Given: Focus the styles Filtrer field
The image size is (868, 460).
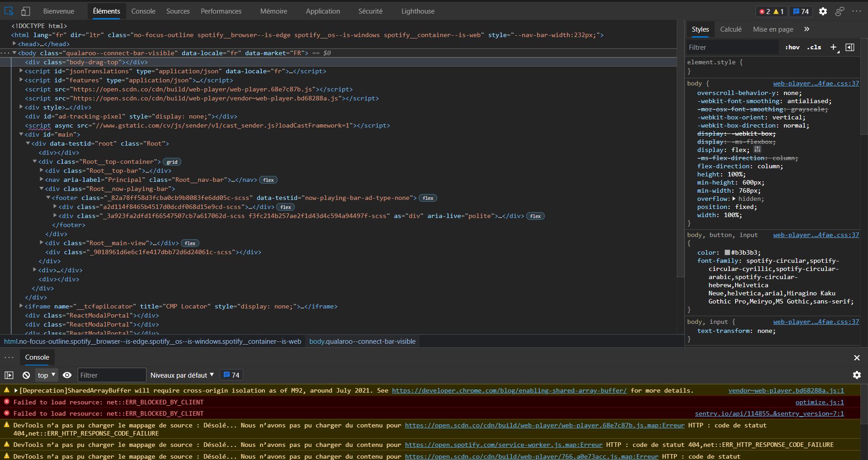Looking at the screenshot, I should (x=732, y=47).
